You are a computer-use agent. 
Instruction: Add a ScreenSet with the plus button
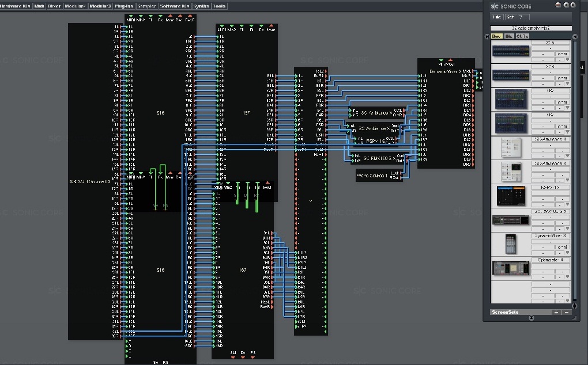pyautogui.click(x=556, y=312)
